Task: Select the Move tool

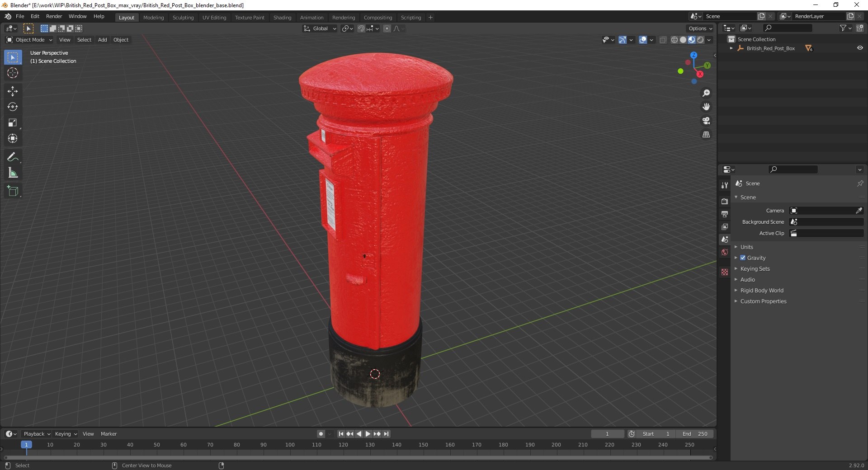Action: tap(13, 91)
